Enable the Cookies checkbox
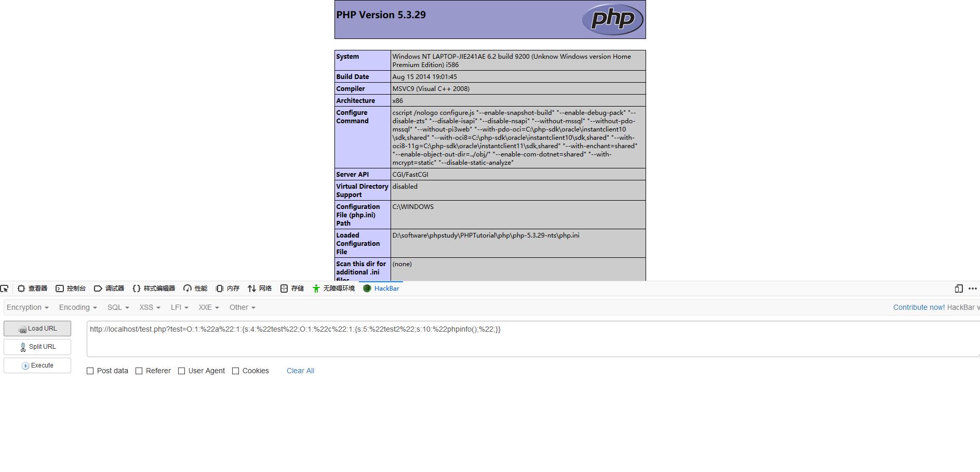The image size is (980, 472). click(x=235, y=371)
